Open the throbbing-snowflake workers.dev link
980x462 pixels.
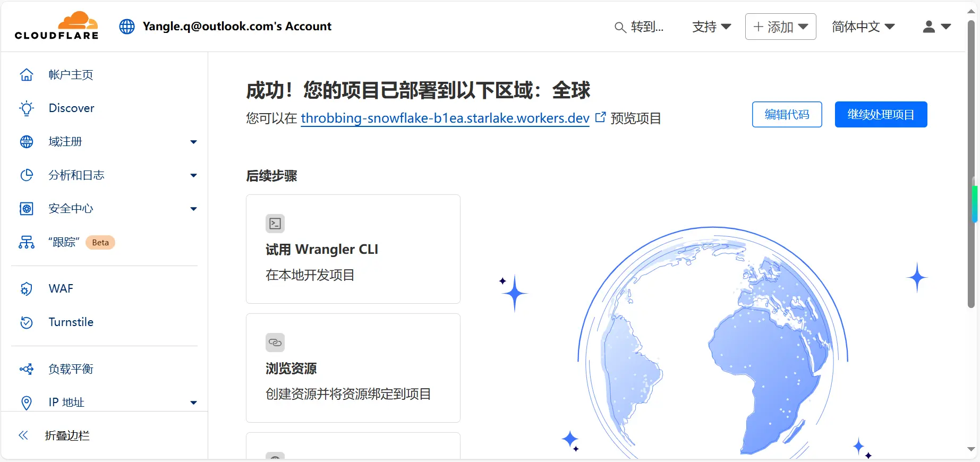(445, 118)
